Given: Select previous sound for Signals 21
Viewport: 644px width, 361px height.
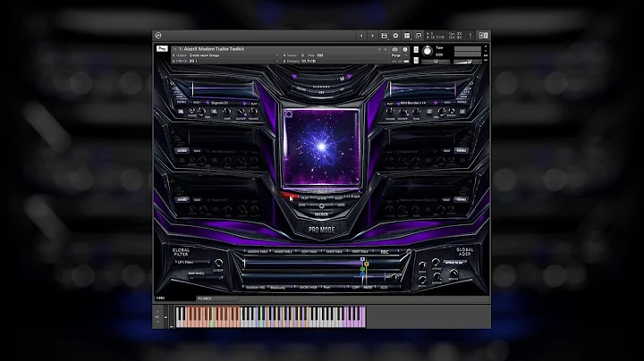Looking at the screenshot, I should [x=208, y=103].
